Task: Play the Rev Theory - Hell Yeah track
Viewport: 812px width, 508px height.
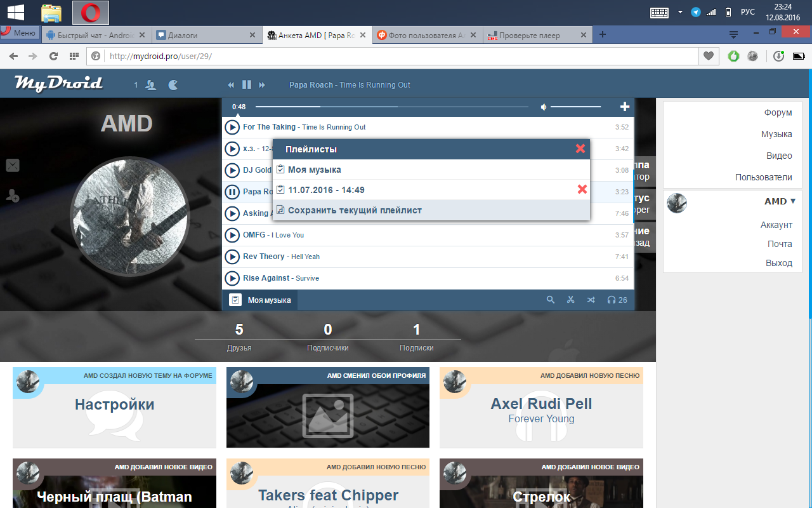Action: point(232,257)
